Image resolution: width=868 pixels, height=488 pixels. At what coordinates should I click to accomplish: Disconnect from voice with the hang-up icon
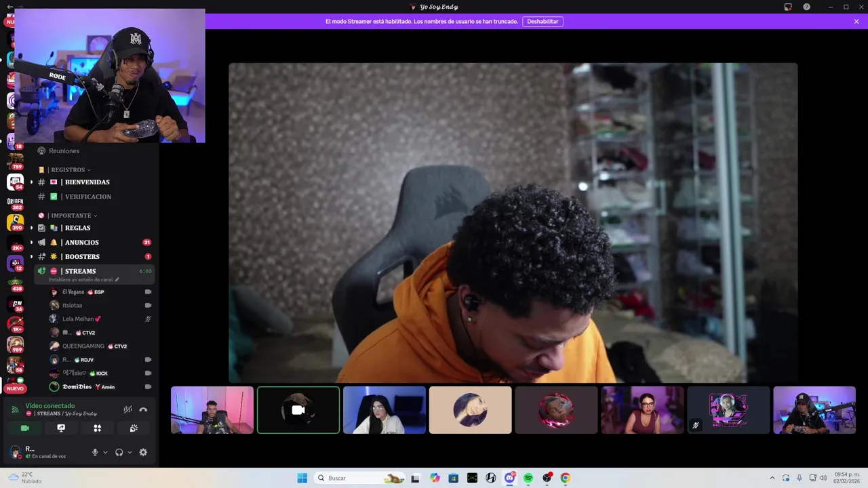[143, 409]
